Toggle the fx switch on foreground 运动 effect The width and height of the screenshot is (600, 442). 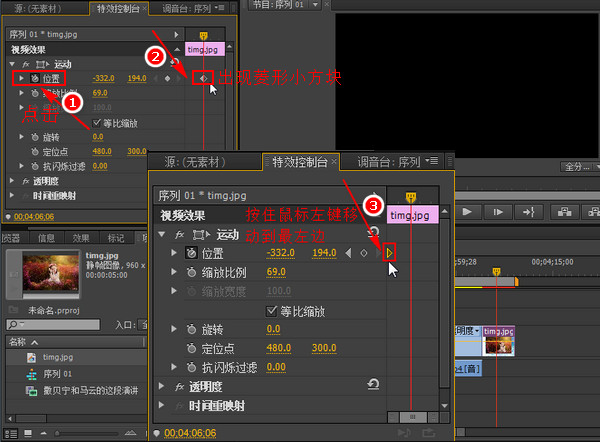tap(180, 234)
